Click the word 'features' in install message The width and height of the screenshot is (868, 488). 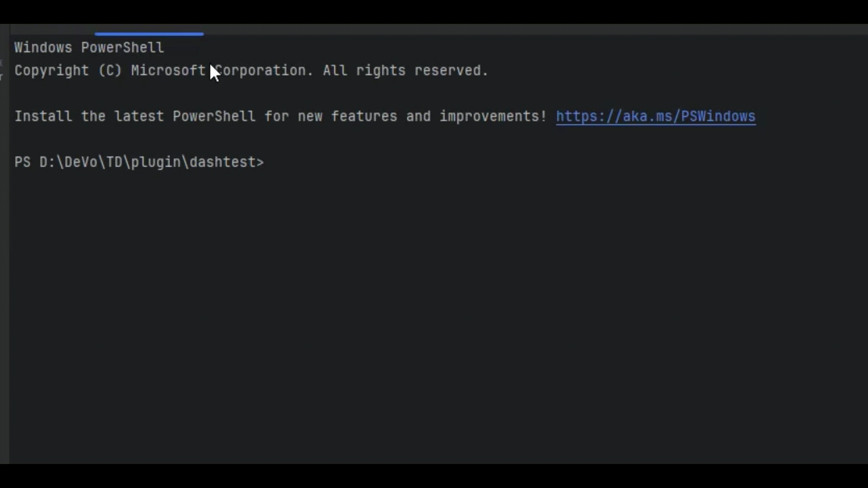pyautogui.click(x=364, y=116)
